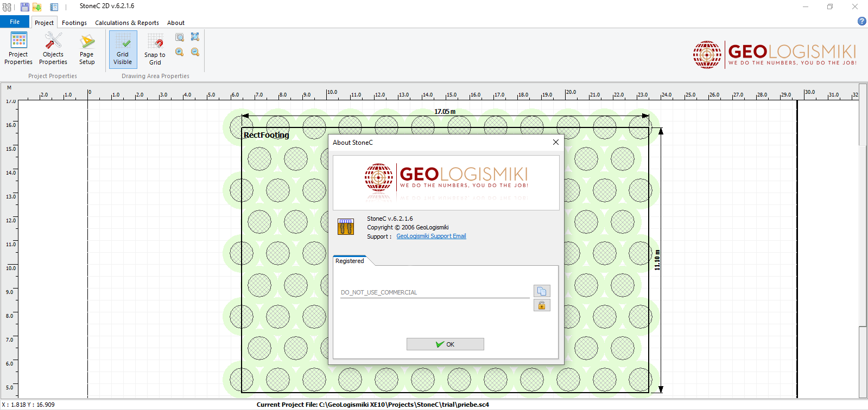The image size is (868, 410).
Task: Click the padlock unlock button
Action: 542,305
